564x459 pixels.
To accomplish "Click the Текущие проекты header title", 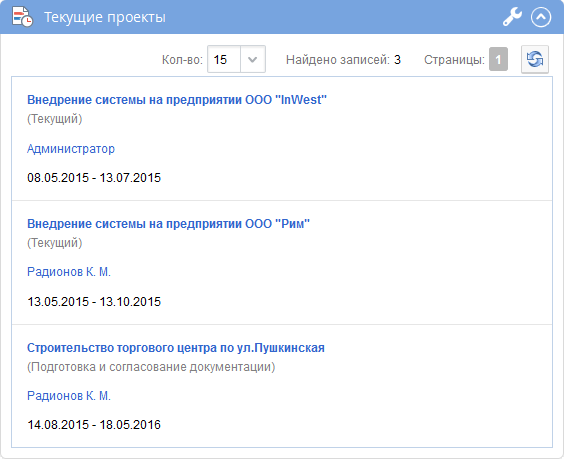I will pyautogui.click(x=105, y=17).
